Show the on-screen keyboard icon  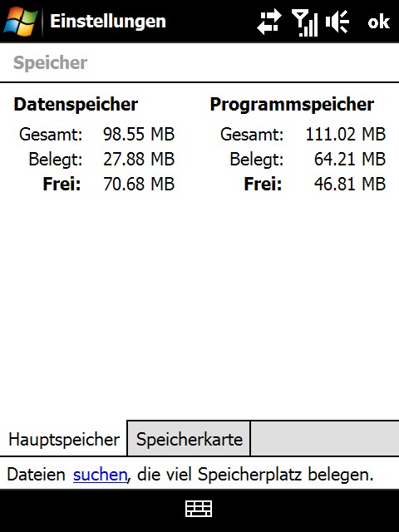(199, 509)
